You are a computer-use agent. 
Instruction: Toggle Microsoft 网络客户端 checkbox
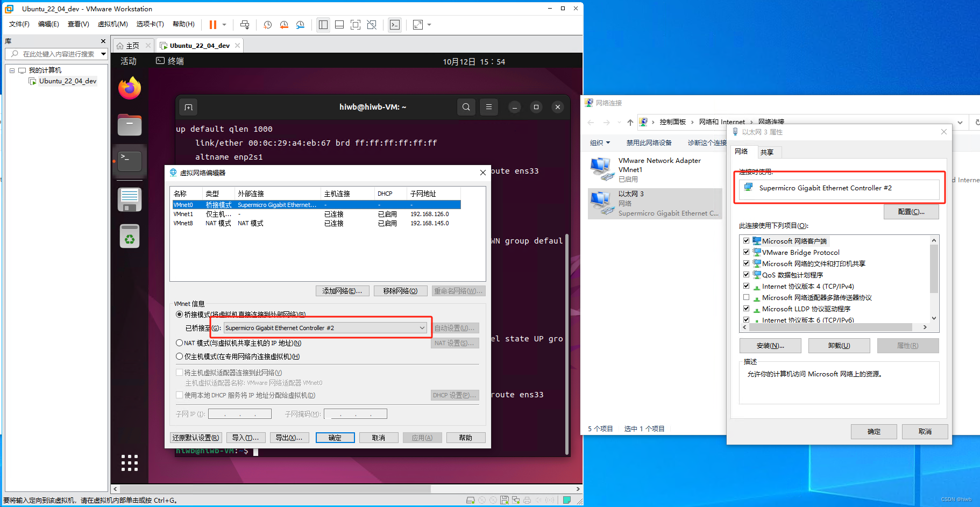[x=747, y=241]
